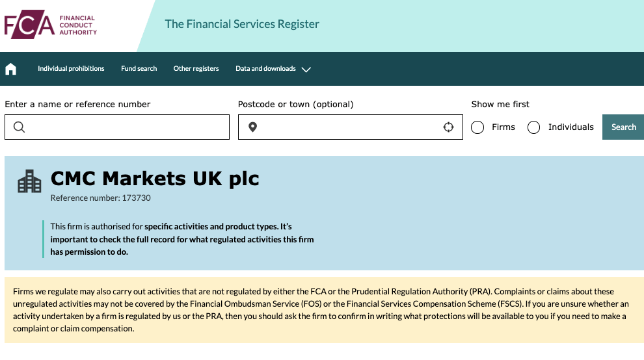The image size is (644, 360).
Task: Click the Firms label text
Action: pyautogui.click(x=503, y=127)
